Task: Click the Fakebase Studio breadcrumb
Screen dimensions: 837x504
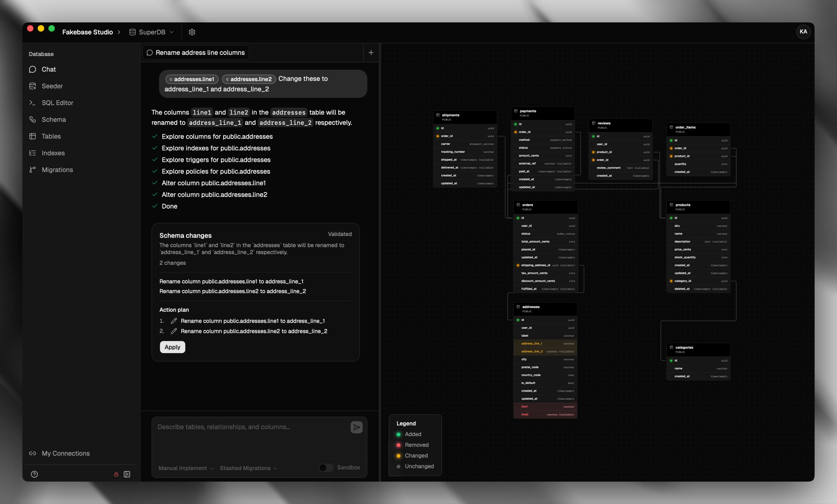Action: point(88,32)
